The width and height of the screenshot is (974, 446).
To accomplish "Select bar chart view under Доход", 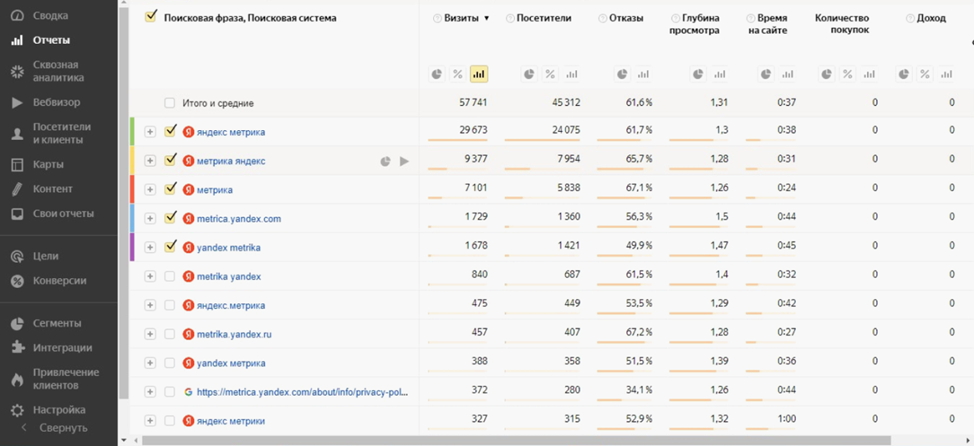I will tap(946, 75).
